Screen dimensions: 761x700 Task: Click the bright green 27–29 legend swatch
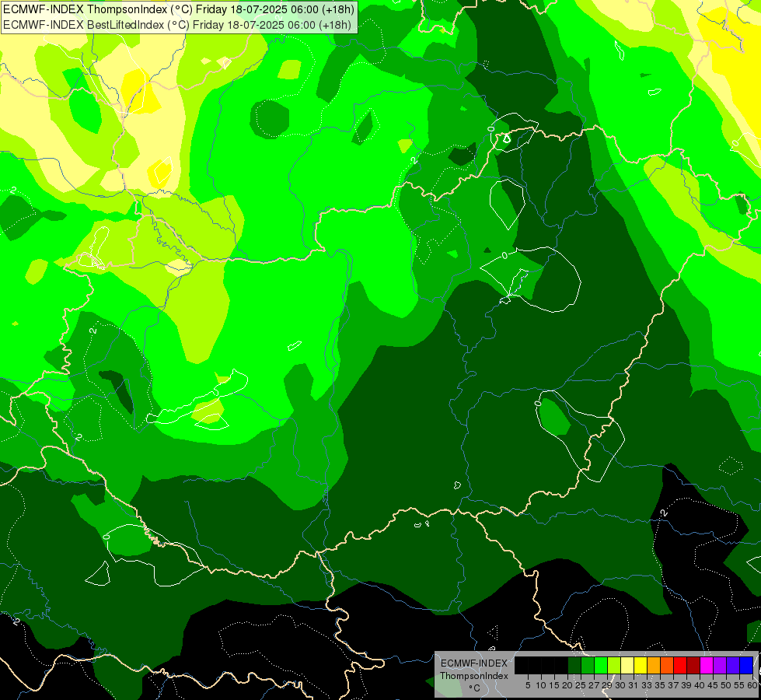(x=601, y=665)
